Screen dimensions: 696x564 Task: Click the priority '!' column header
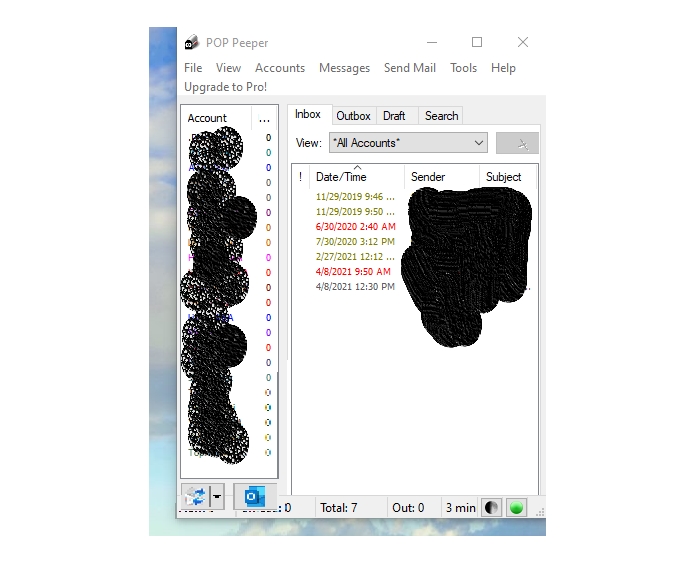tap(301, 177)
